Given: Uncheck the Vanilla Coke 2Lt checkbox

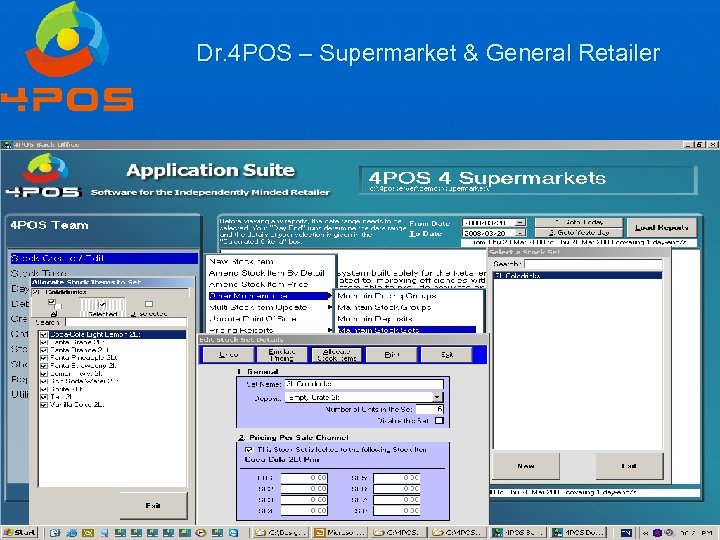Looking at the screenshot, I should (44, 405).
